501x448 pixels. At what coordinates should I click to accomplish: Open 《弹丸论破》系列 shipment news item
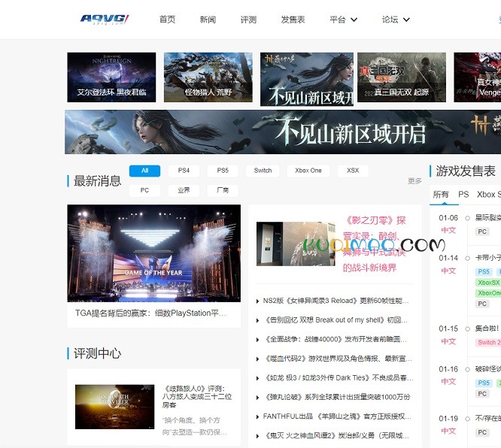click(336, 397)
